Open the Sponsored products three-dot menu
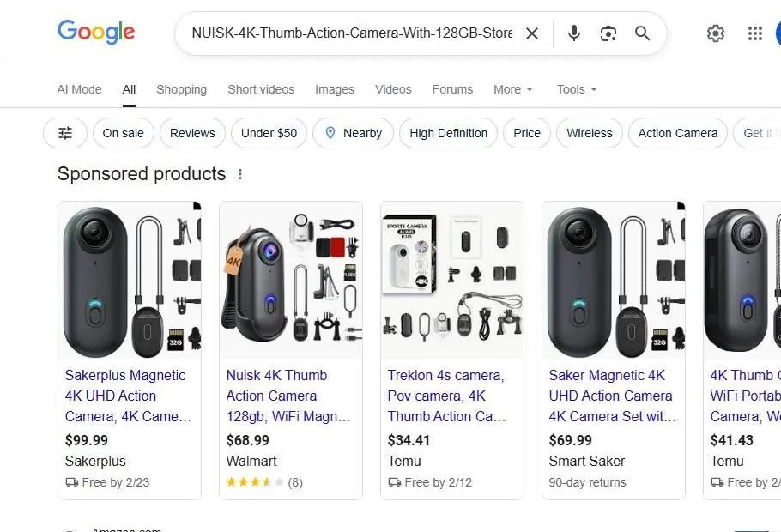The width and height of the screenshot is (781, 532). click(x=240, y=173)
